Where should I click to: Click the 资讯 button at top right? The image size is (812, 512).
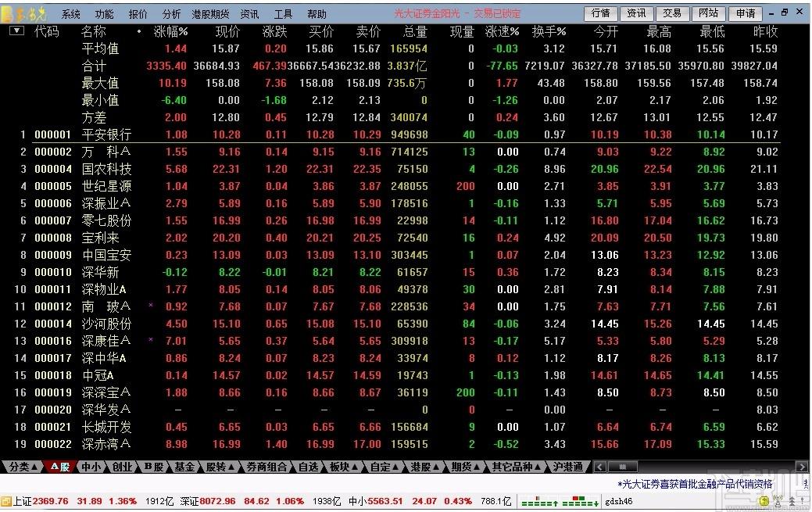[x=636, y=13]
